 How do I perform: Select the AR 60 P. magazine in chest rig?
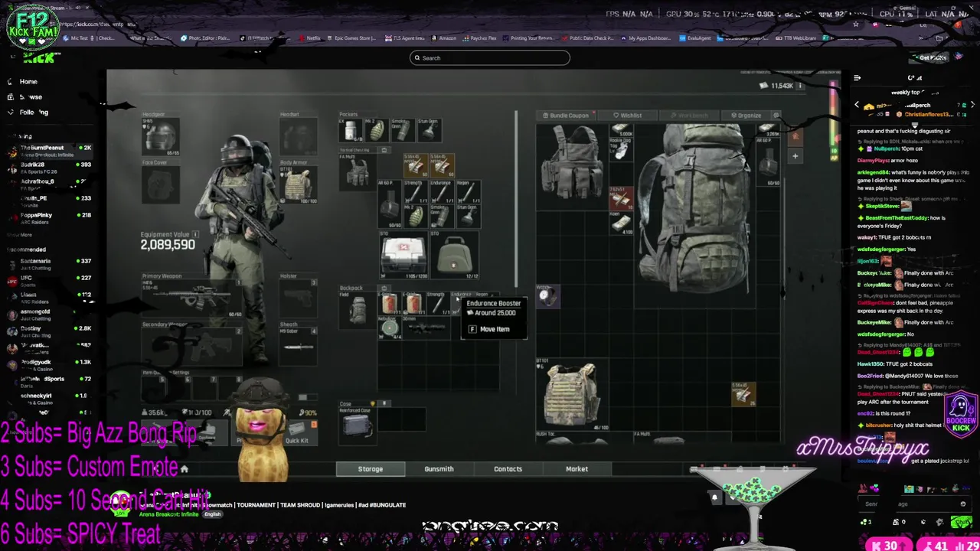coord(390,205)
